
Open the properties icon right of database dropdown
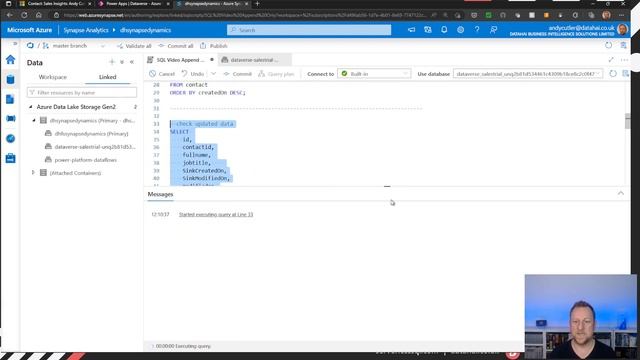625,73
